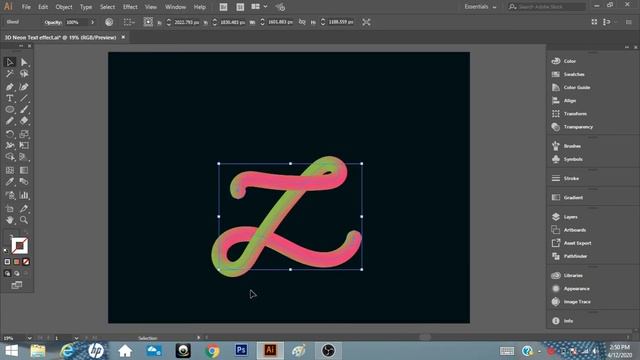Pick the Blend tool

tap(24, 182)
